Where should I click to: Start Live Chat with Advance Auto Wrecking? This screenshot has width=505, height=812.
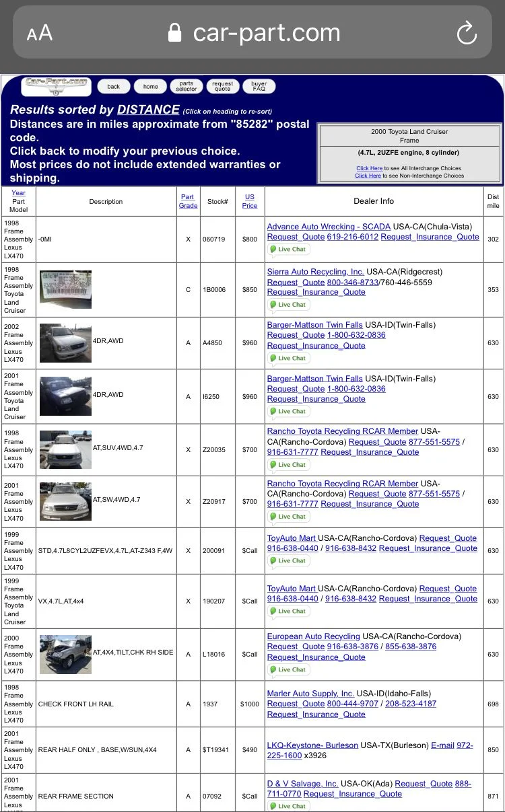tap(288, 249)
